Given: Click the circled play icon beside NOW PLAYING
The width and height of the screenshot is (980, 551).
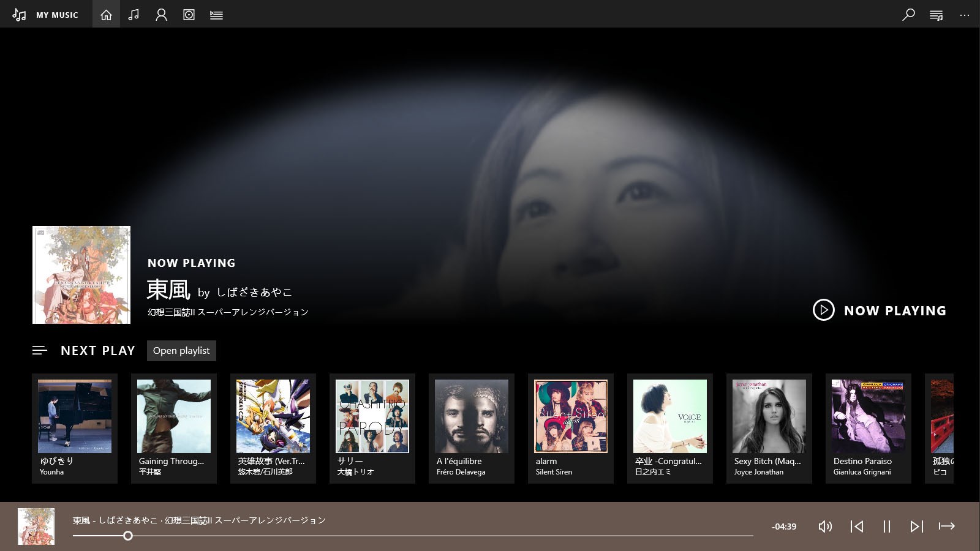Looking at the screenshot, I should 824,310.
